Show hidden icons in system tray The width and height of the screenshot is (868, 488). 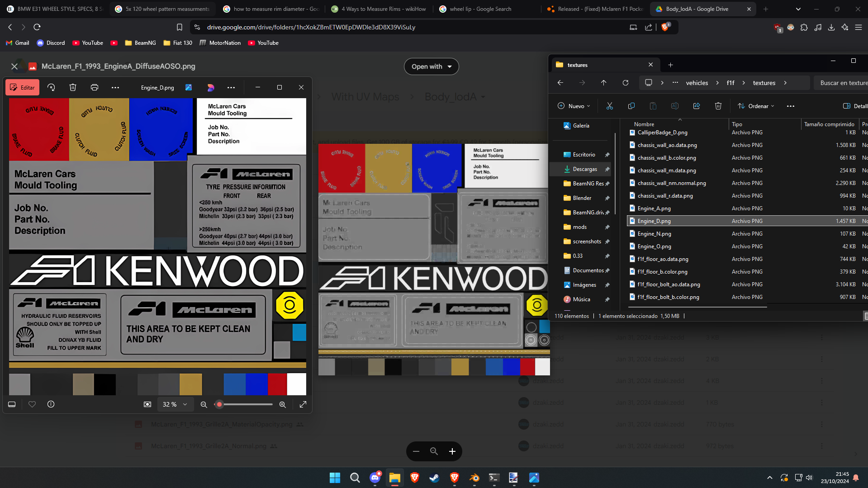(x=770, y=478)
